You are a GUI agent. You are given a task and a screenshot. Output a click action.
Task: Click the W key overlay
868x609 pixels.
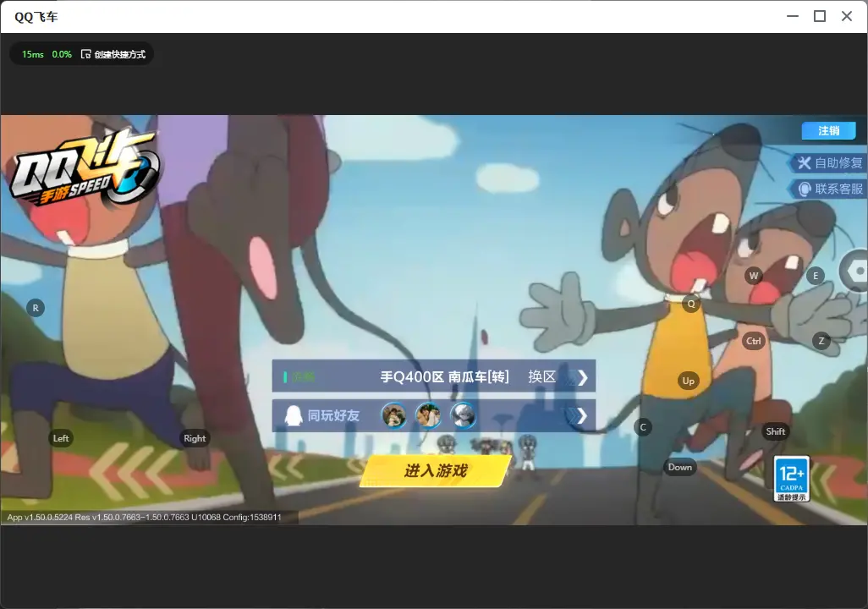754,276
